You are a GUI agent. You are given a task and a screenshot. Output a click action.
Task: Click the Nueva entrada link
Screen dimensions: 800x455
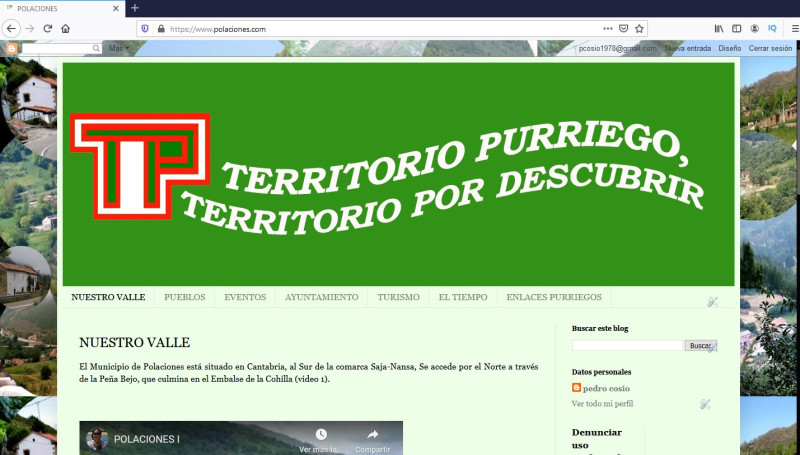point(688,48)
